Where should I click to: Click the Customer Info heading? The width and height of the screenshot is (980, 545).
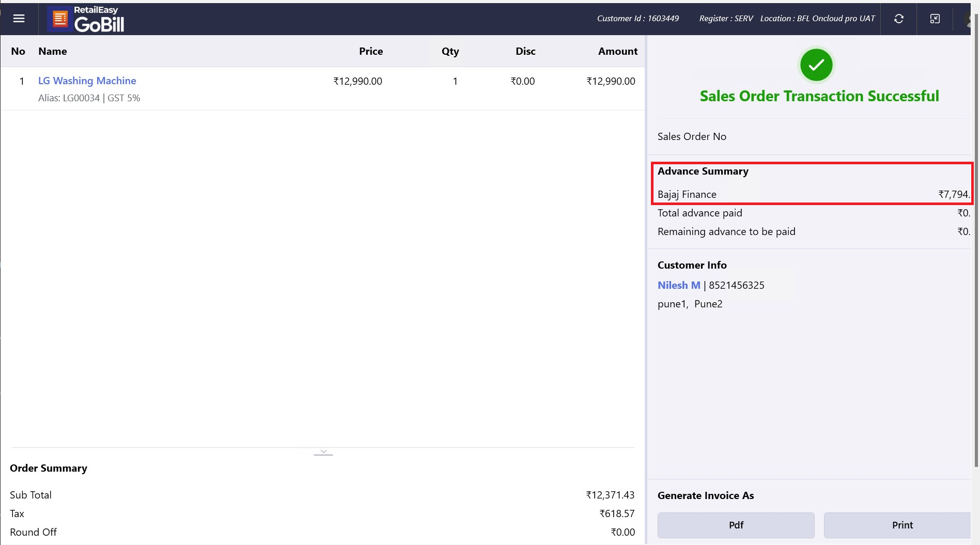point(692,265)
